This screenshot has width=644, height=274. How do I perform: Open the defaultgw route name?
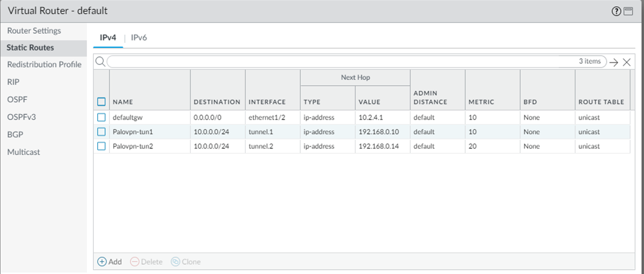click(x=126, y=118)
